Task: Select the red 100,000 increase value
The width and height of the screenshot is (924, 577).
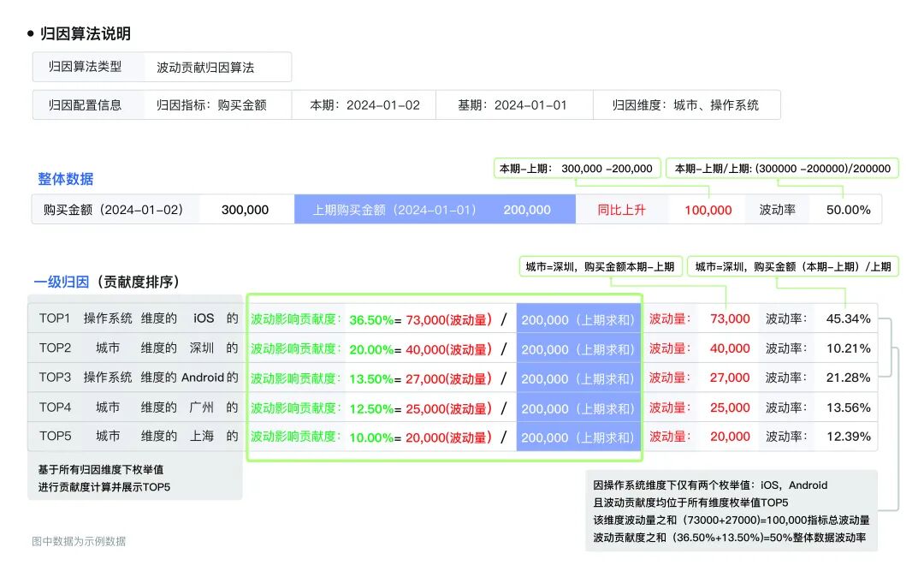Action: 708,211
